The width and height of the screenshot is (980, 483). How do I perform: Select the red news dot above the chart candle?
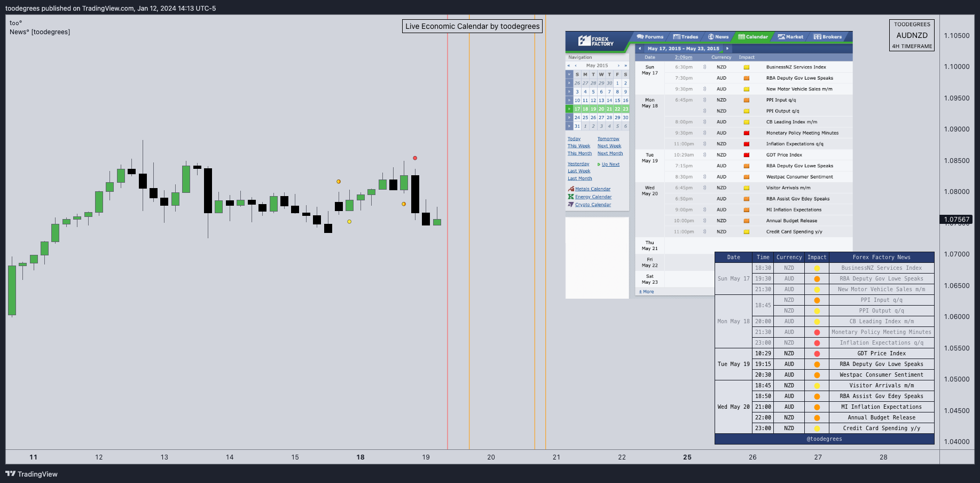click(x=415, y=158)
